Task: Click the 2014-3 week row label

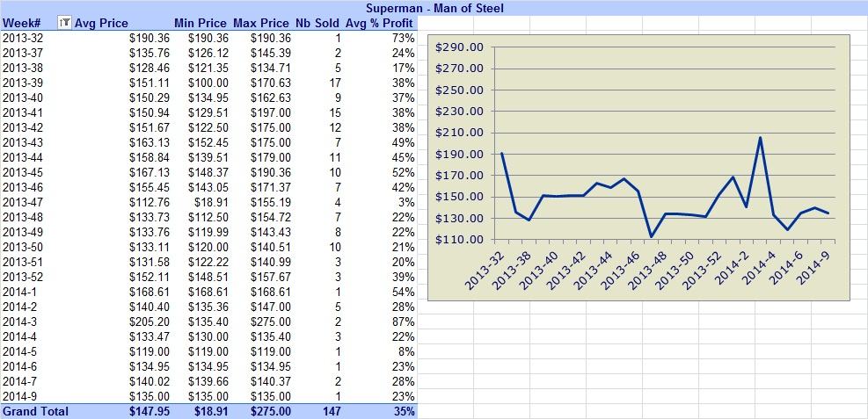Action: tap(20, 321)
